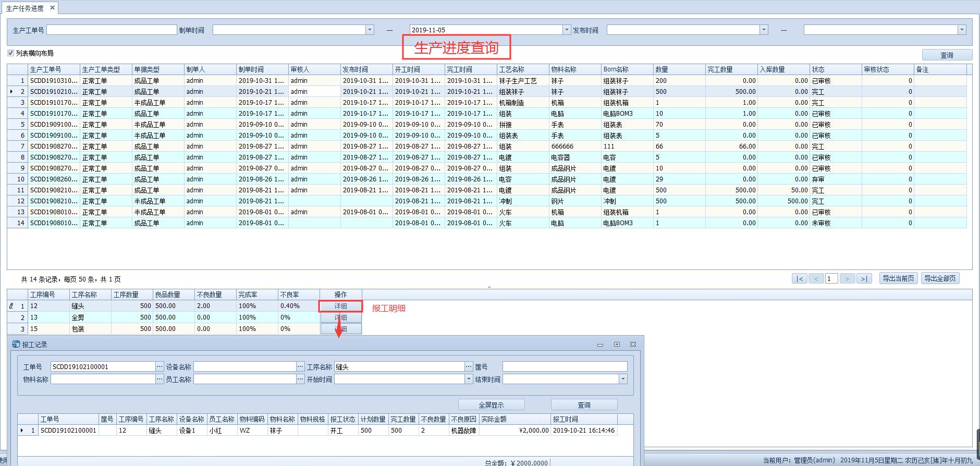Click 详细 for 全剪 process

click(x=340, y=317)
